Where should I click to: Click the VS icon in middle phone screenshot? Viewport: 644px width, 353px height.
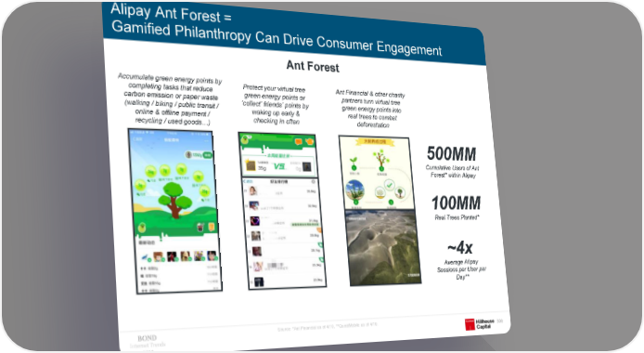[279, 166]
